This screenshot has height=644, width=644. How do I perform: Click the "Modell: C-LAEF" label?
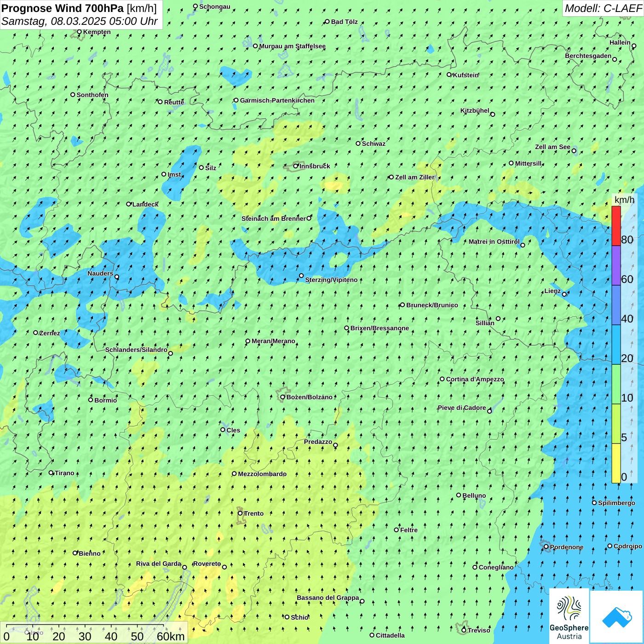[x=603, y=8]
